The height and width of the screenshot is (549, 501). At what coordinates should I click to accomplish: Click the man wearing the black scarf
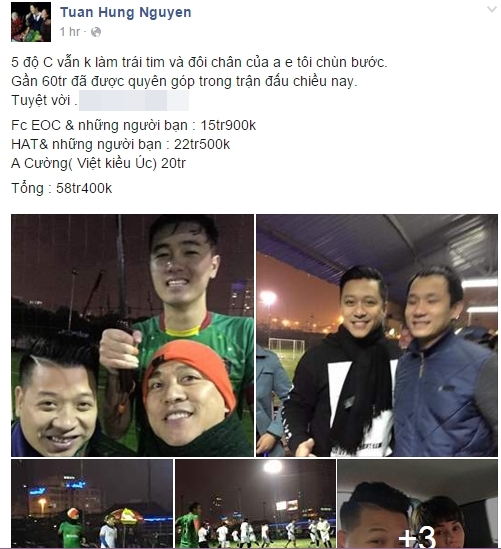(x=347, y=364)
